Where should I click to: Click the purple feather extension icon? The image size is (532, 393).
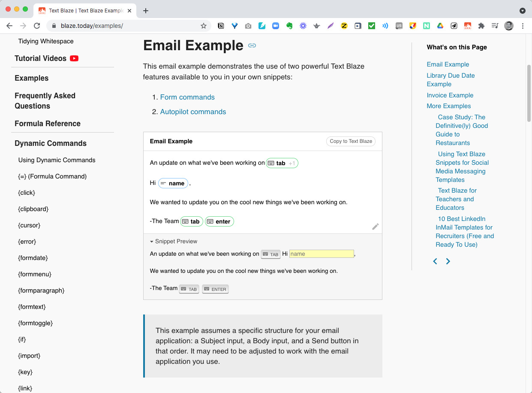331,26
